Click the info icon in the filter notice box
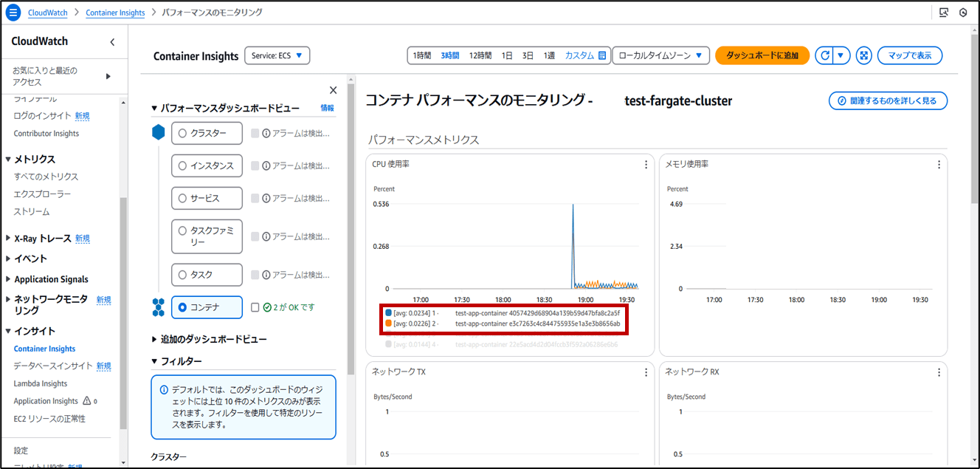The width and height of the screenshot is (980, 469). click(164, 389)
